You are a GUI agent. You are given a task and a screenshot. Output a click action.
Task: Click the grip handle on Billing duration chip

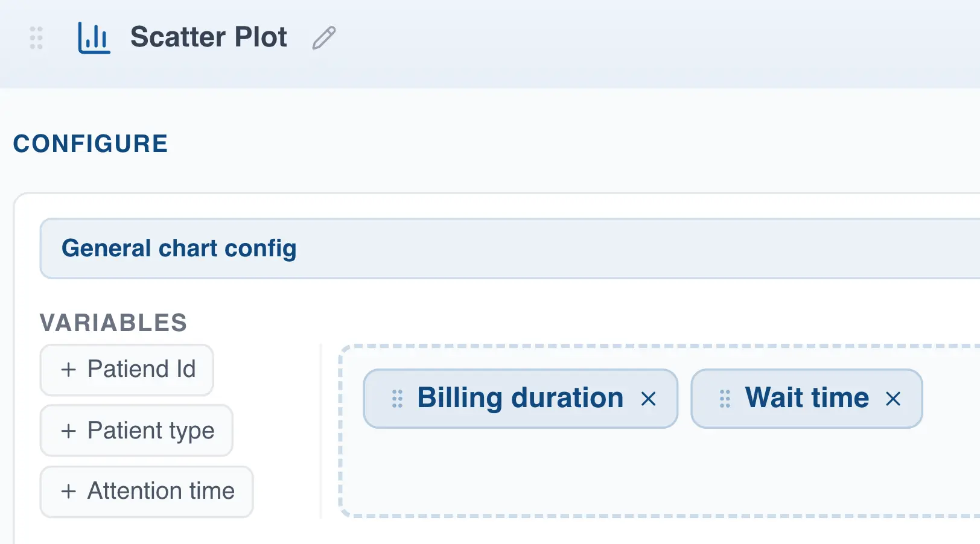[397, 399]
